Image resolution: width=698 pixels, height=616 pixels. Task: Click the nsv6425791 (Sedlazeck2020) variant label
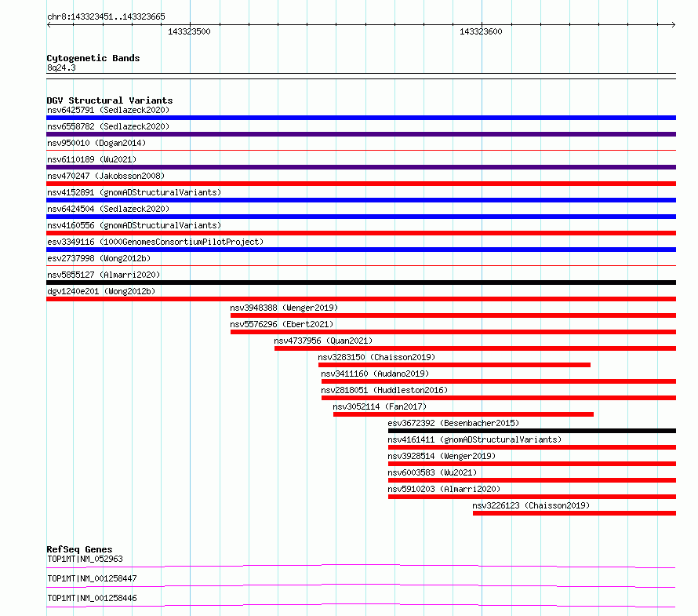(x=108, y=110)
